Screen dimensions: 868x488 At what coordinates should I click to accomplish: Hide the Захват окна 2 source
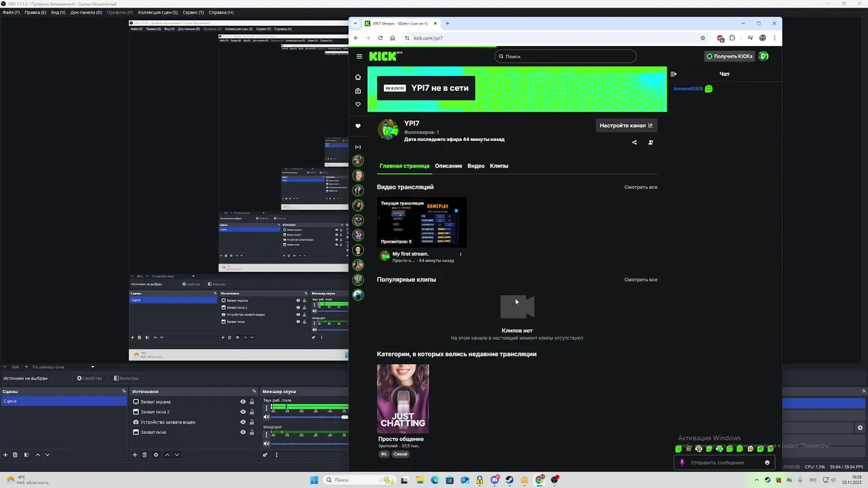tap(243, 412)
